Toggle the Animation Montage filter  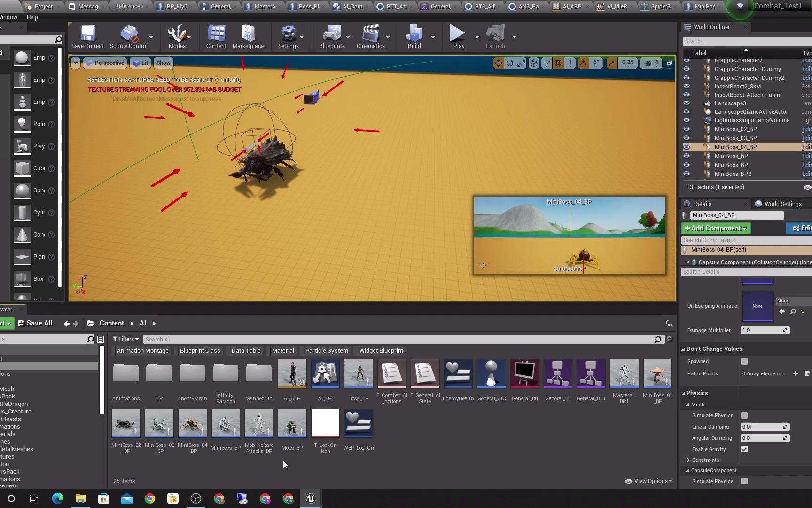pyautogui.click(x=142, y=351)
